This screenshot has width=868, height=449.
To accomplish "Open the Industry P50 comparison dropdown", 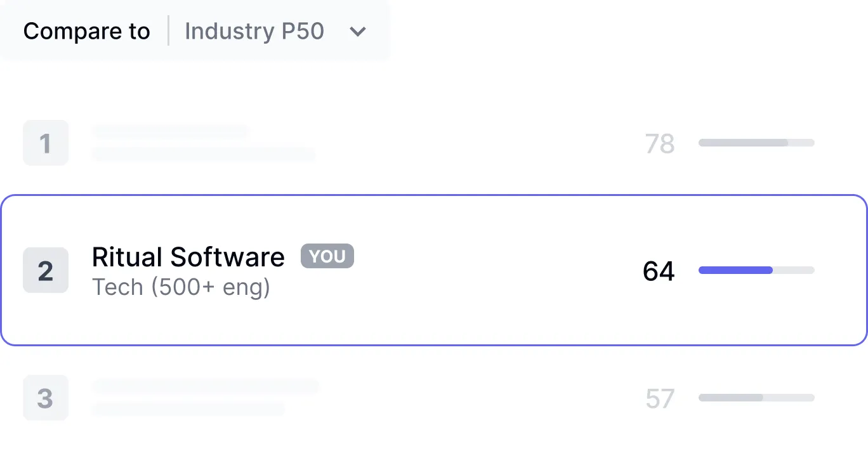I will coord(254,31).
